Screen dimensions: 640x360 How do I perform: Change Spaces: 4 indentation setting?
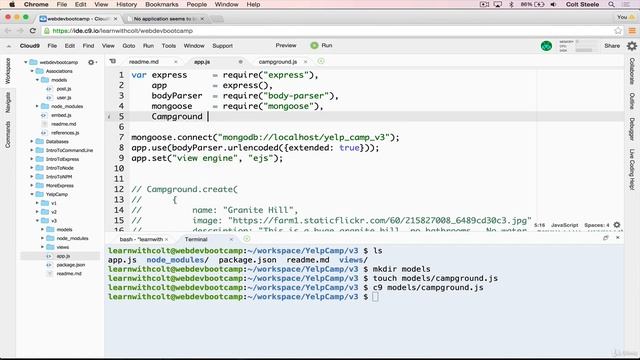click(x=596, y=225)
